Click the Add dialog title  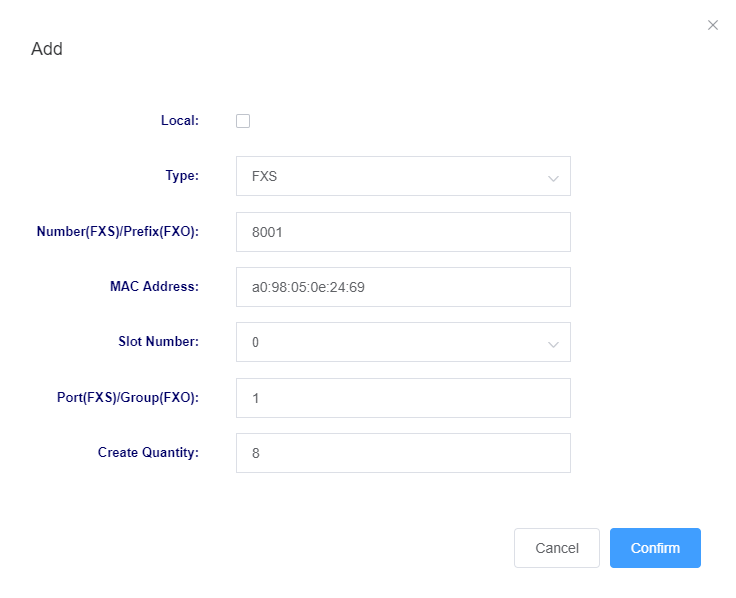click(x=47, y=49)
